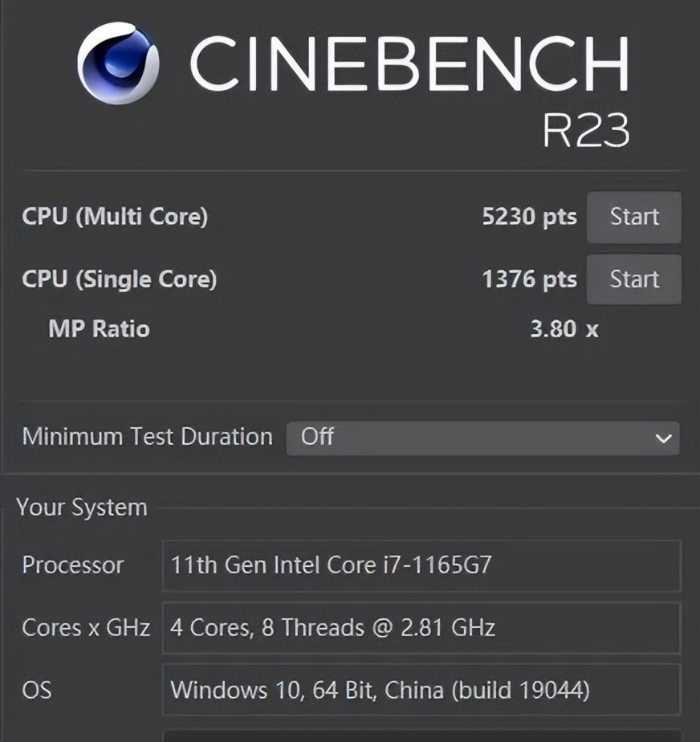
Task: Click the 1376 pts single core score
Action: click(529, 279)
